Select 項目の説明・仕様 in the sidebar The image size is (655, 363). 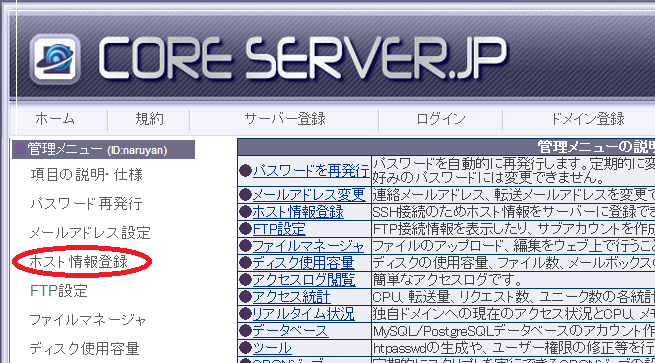[x=86, y=175]
